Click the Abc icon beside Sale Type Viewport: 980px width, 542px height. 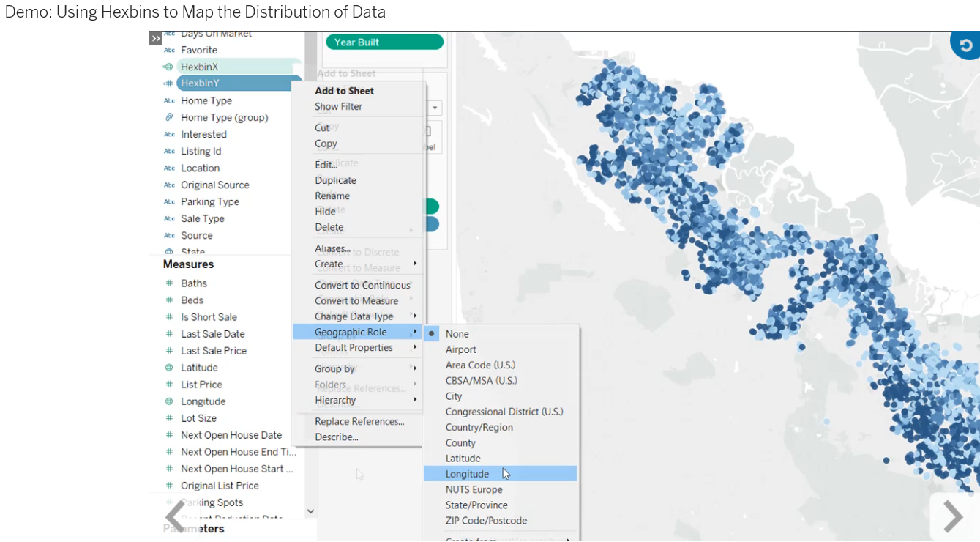169,218
